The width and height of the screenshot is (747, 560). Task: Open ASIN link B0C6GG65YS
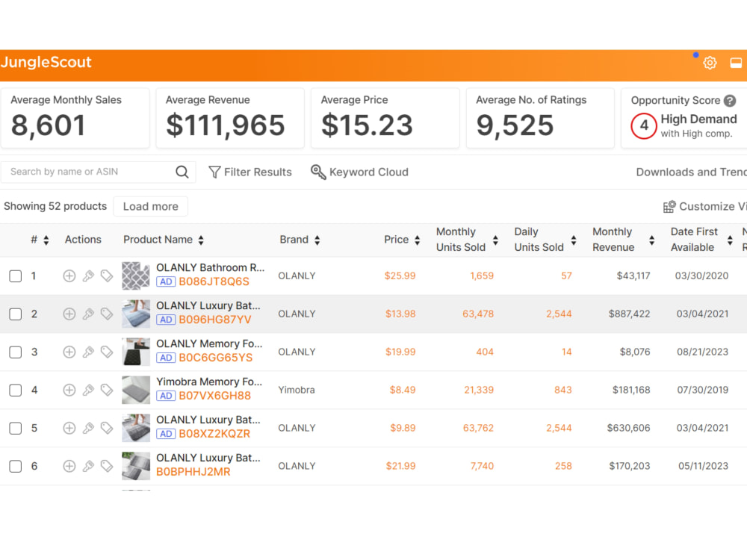coord(215,358)
